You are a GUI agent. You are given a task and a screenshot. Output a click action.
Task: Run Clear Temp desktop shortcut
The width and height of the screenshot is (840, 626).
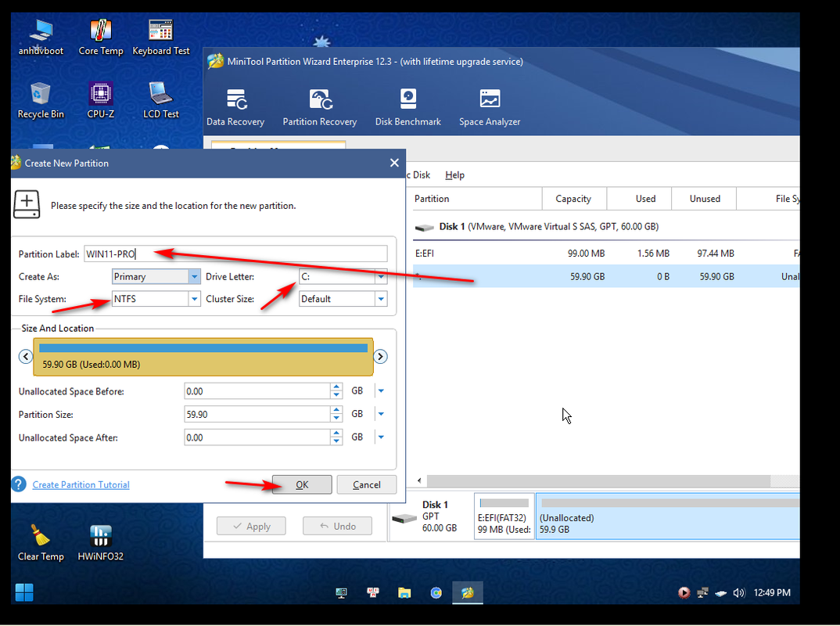(41, 542)
